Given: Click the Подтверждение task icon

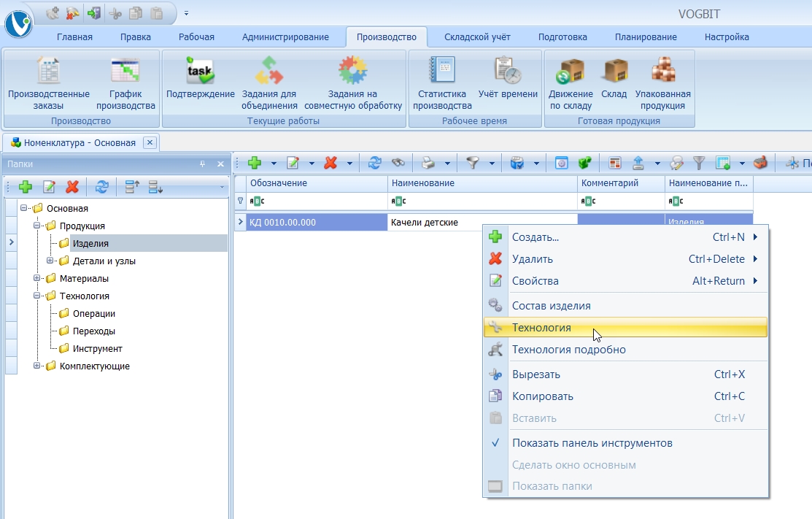Looking at the screenshot, I should coord(201,78).
